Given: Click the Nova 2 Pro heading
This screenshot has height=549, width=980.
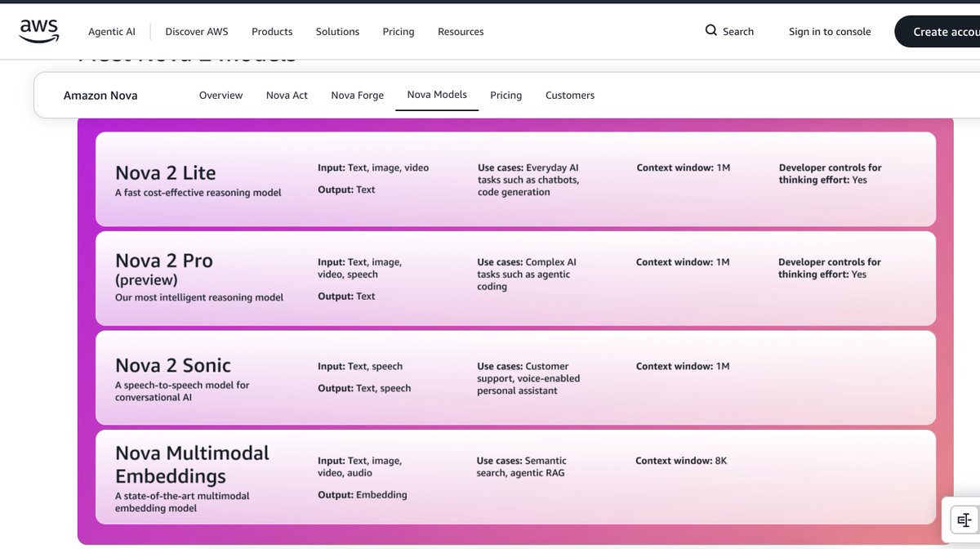Looking at the screenshot, I should (164, 261).
